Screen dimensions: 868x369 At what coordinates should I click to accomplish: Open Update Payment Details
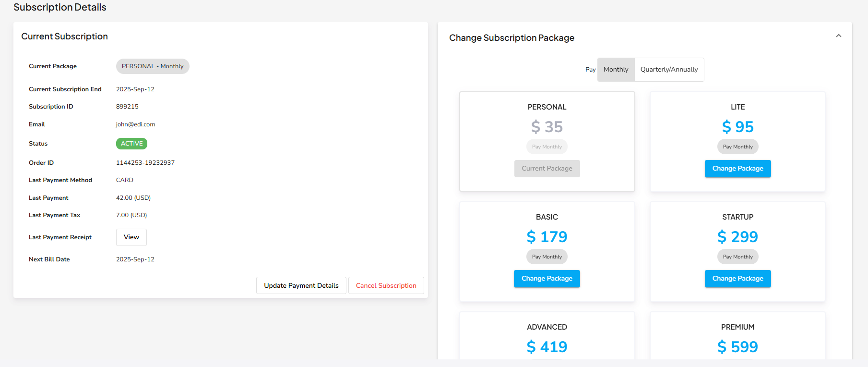click(301, 285)
